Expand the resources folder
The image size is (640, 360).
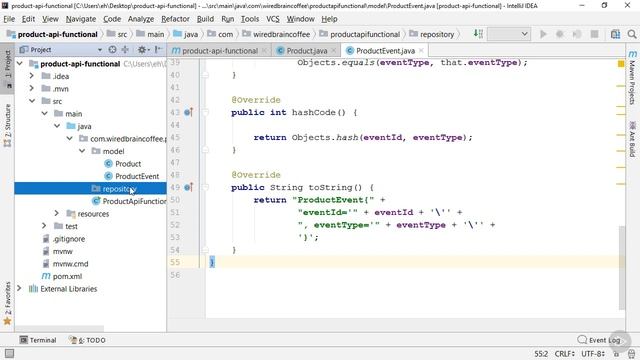click(x=57, y=213)
